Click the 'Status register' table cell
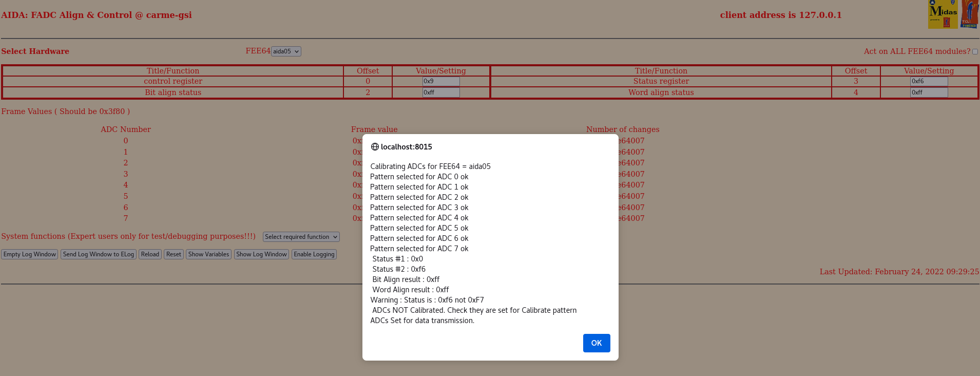 pyautogui.click(x=661, y=81)
